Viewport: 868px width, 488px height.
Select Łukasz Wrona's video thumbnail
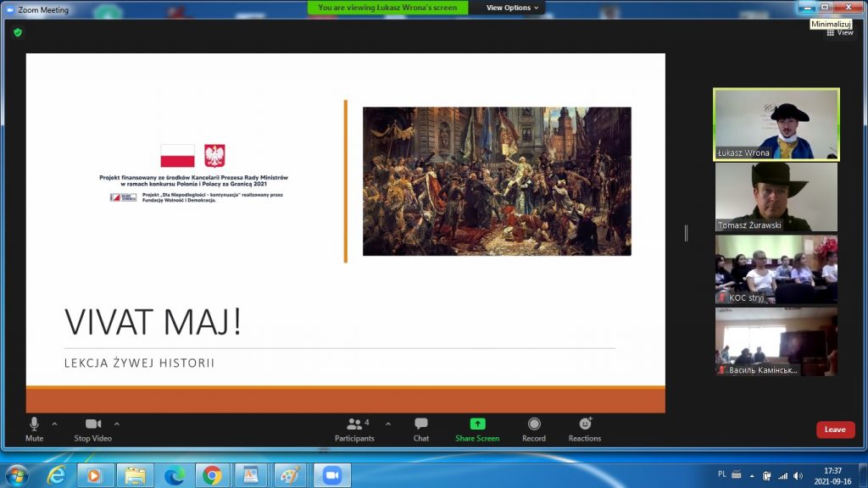776,124
